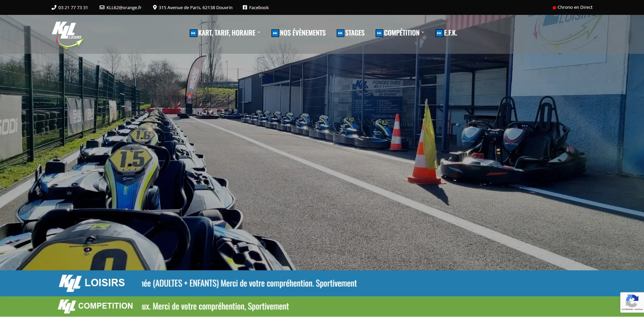Open the Chrono en Direct link
Screen dimensions: 644x317
point(575,7)
